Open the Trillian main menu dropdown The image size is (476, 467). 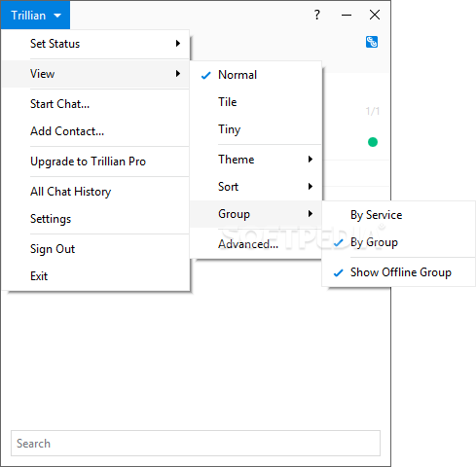pos(35,16)
